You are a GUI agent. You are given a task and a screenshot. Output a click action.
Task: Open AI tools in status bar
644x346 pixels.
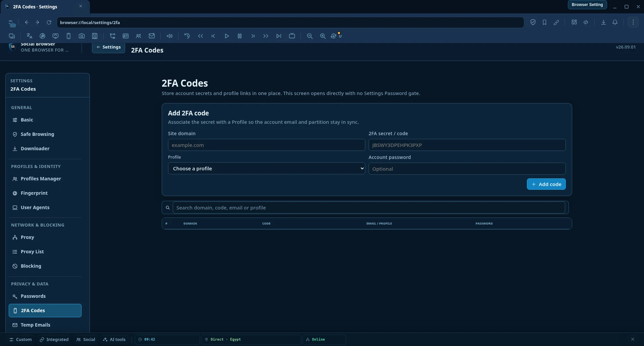(x=114, y=340)
